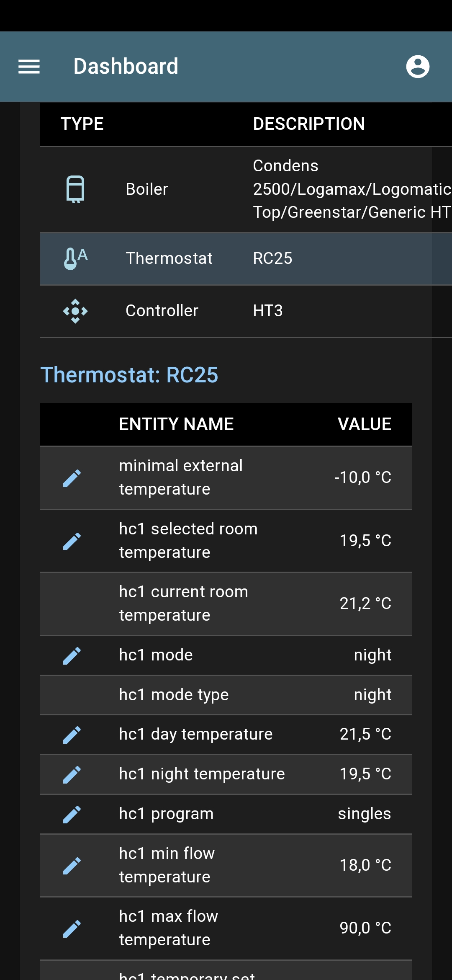The width and height of the screenshot is (452, 980).
Task: Edit the hc1 mode entity
Action: pos(72,654)
